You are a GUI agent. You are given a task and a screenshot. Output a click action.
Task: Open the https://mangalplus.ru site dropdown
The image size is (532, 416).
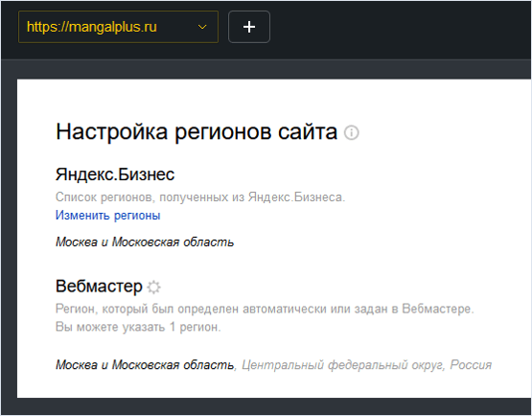[118, 27]
